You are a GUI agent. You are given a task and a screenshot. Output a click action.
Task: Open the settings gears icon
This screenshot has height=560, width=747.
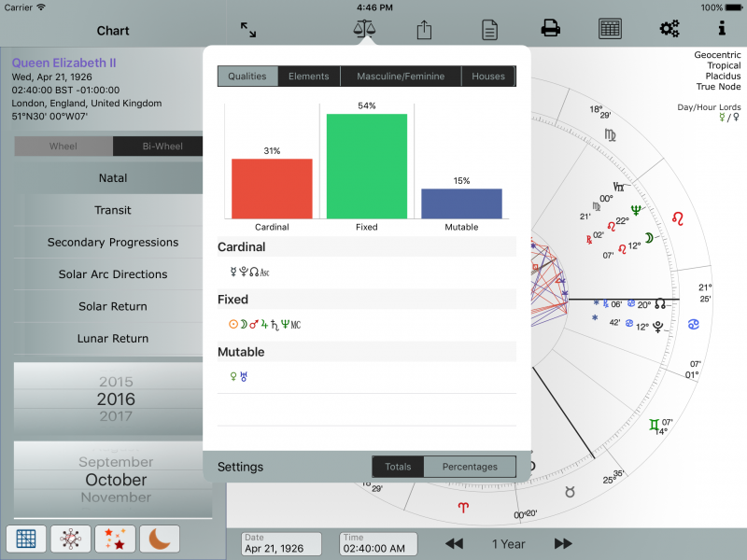pyautogui.click(x=669, y=29)
